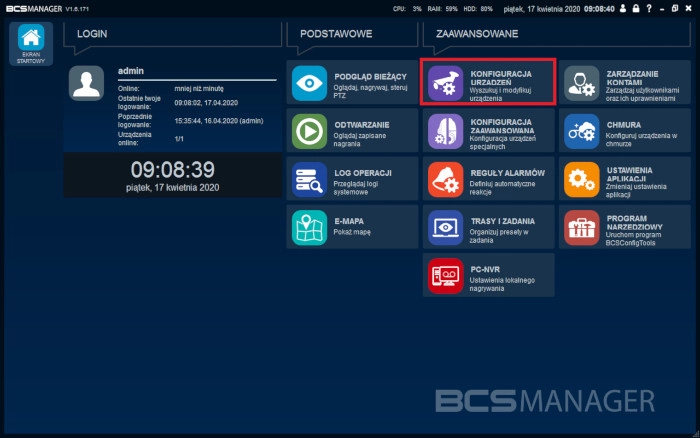
Task: Click the admin avatar picture
Action: 86,83
